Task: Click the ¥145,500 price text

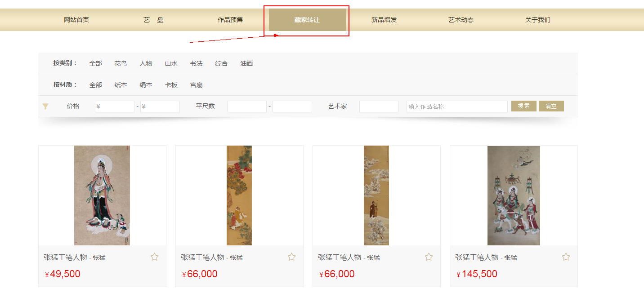Action: click(x=477, y=274)
